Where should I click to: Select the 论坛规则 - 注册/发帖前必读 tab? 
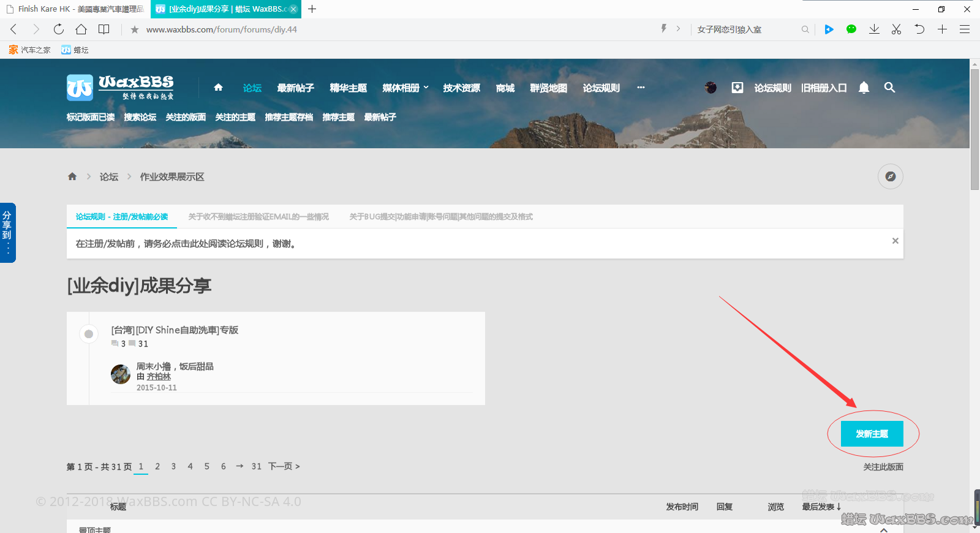pos(121,216)
